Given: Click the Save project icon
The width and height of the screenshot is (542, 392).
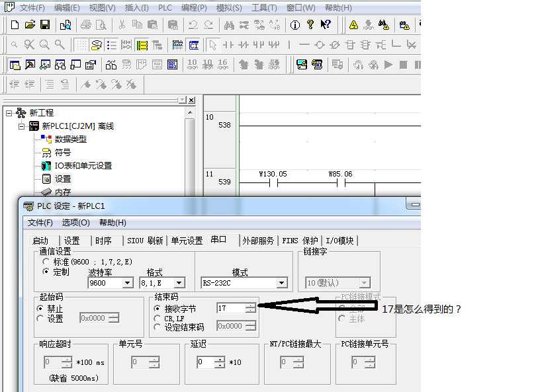Looking at the screenshot, I should [x=45, y=24].
